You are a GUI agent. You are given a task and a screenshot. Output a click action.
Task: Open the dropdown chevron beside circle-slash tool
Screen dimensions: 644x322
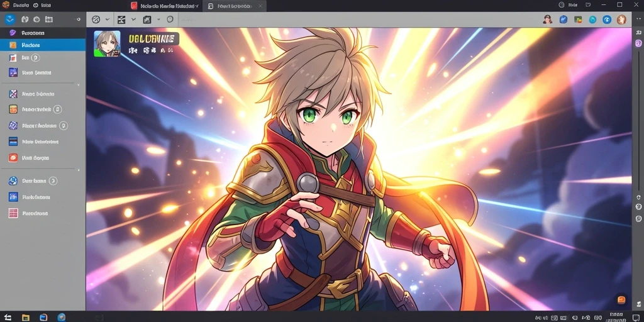pos(108,19)
